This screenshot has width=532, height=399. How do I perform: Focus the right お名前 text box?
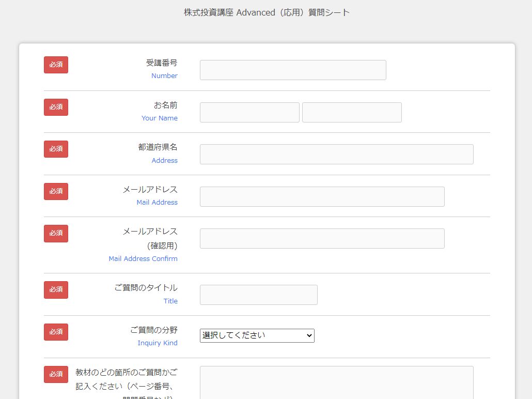[352, 113]
